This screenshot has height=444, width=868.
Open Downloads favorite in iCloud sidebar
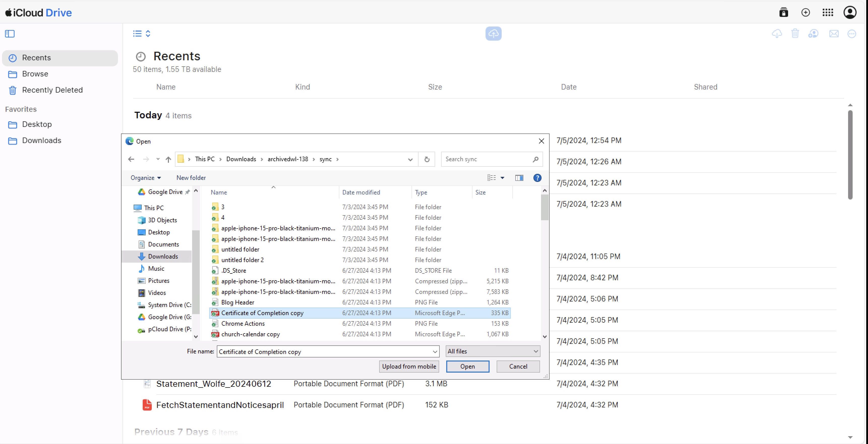[60, 141]
